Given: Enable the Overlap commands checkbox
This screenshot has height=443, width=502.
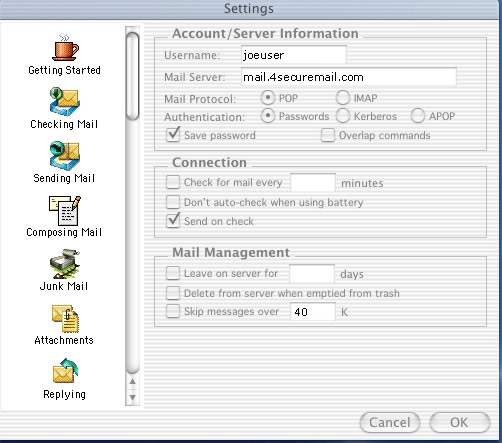Looking at the screenshot, I should [x=328, y=135].
